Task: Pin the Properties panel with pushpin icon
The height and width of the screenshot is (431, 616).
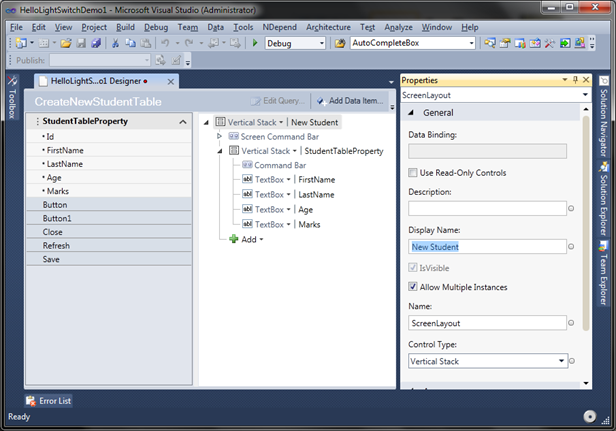Action: coord(576,80)
